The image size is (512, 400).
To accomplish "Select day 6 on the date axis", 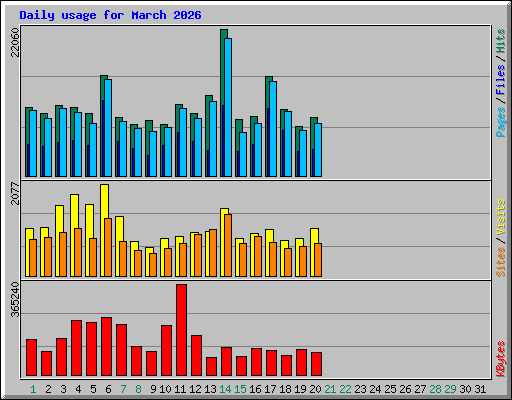I will tap(108, 389).
